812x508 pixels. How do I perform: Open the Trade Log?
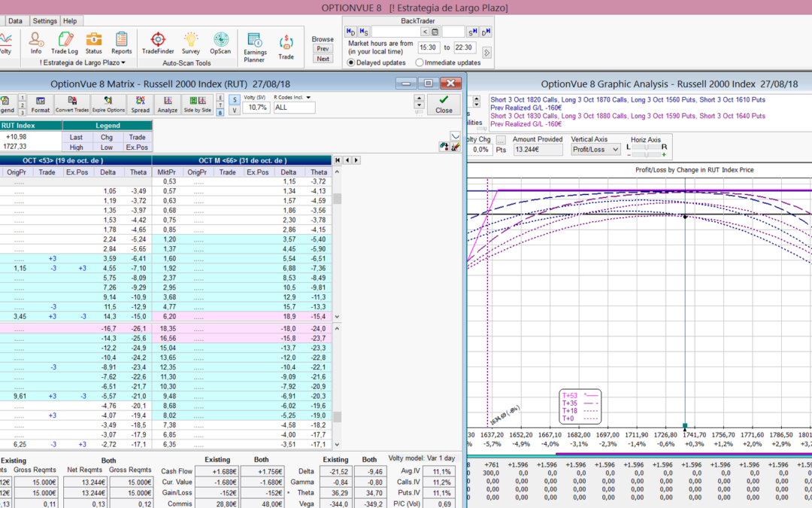pyautogui.click(x=64, y=43)
